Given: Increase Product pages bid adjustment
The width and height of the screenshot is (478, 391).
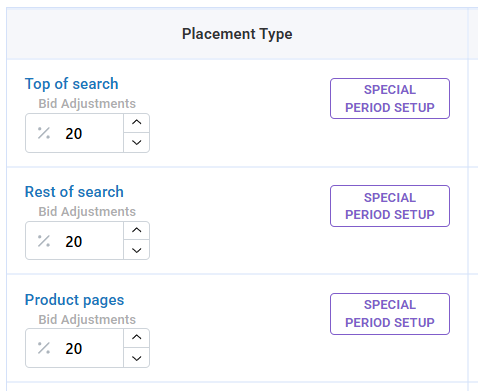Looking at the screenshot, I should click(x=137, y=338).
